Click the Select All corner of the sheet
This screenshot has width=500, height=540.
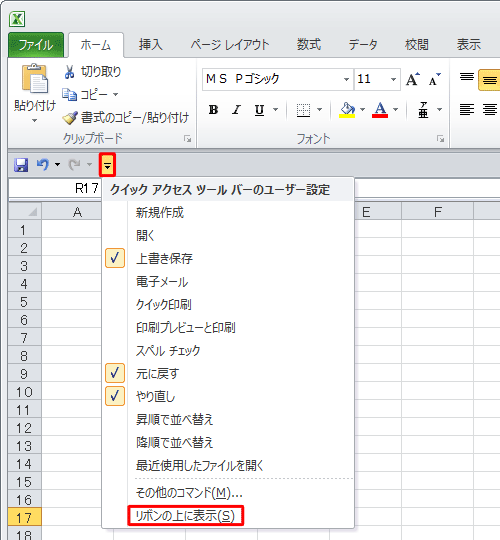(x=25, y=211)
